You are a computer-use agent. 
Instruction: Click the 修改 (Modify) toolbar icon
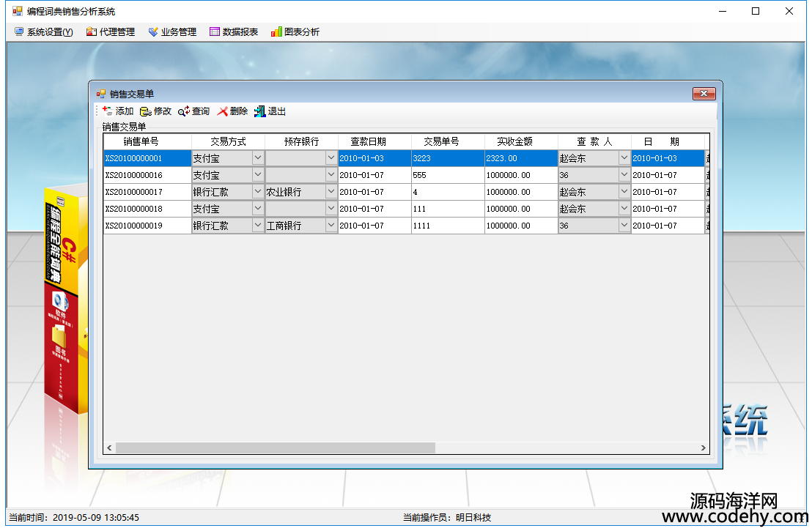(x=145, y=111)
